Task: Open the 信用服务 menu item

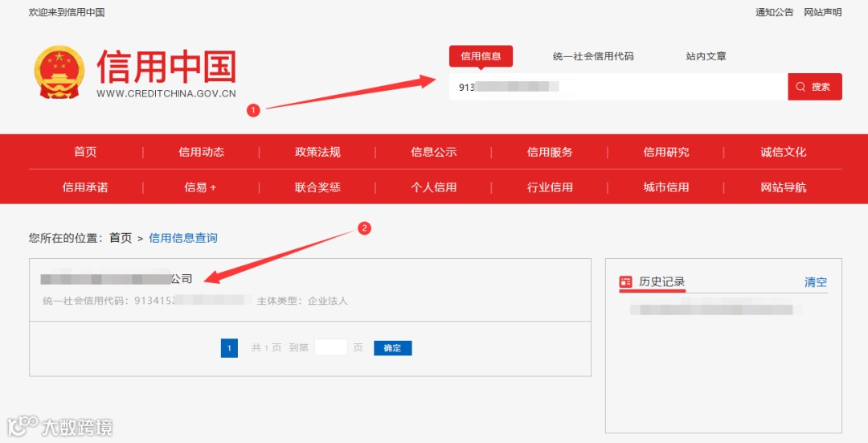Action: tap(550, 152)
